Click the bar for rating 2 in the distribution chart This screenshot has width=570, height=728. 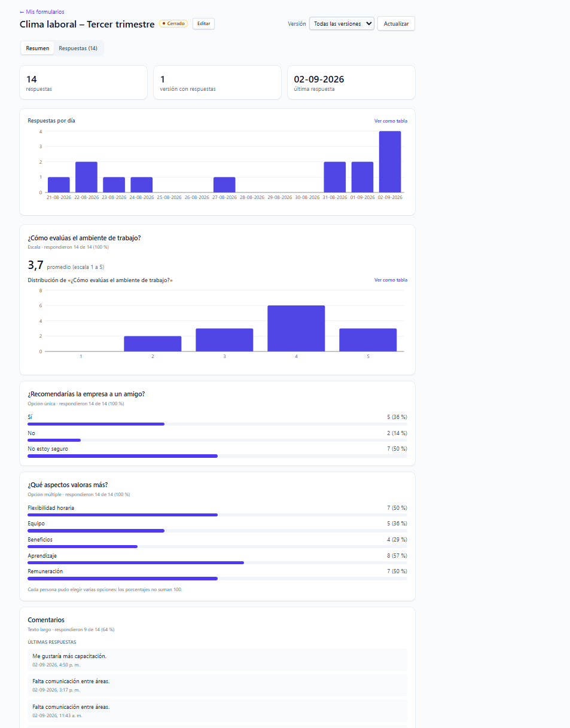(x=153, y=344)
